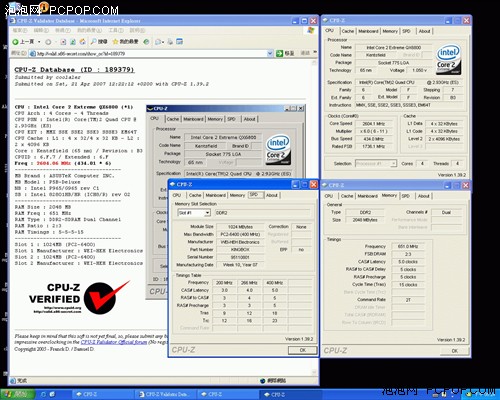Select CPU tab in the SPD slot window
The height and width of the screenshot is (400, 500).
coord(177,195)
